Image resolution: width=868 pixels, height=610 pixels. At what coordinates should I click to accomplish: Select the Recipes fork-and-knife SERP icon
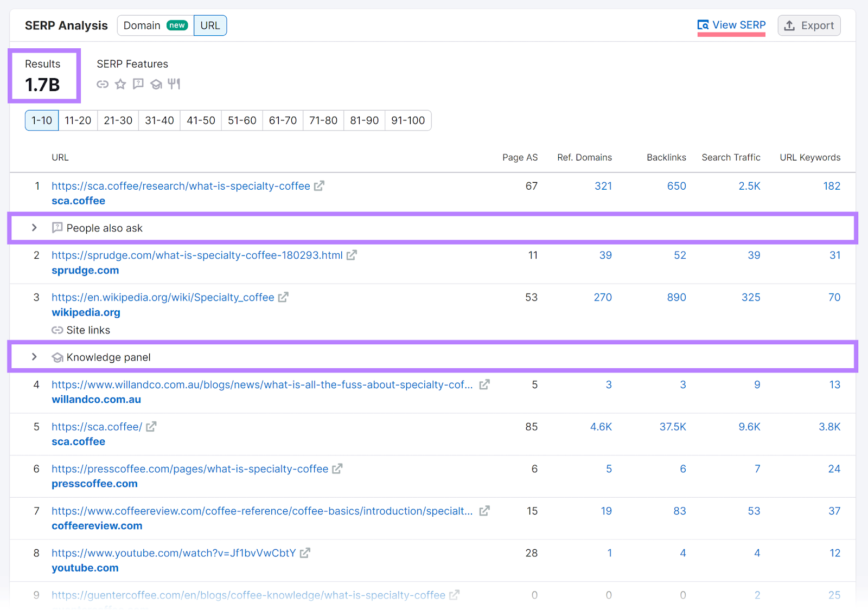pos(174,84)
